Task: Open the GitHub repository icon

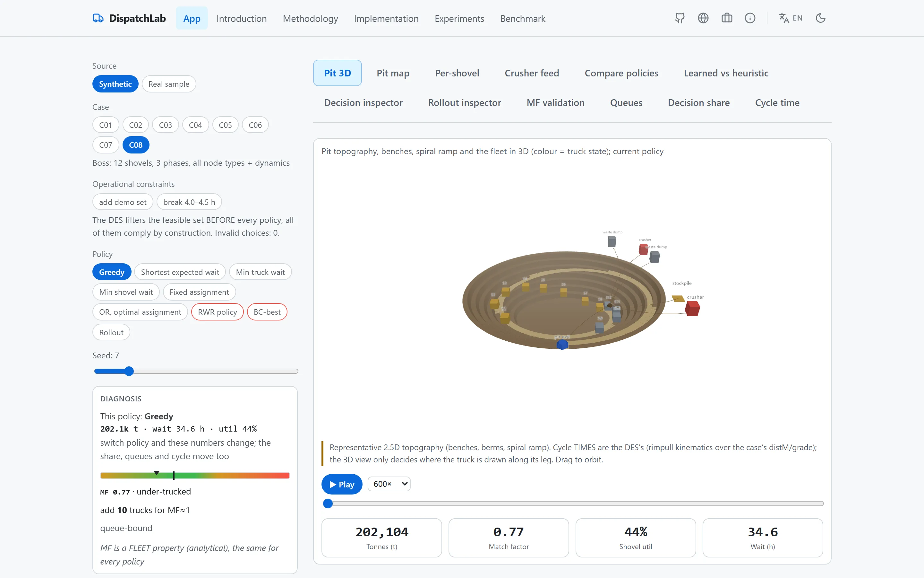Action: 680,18
